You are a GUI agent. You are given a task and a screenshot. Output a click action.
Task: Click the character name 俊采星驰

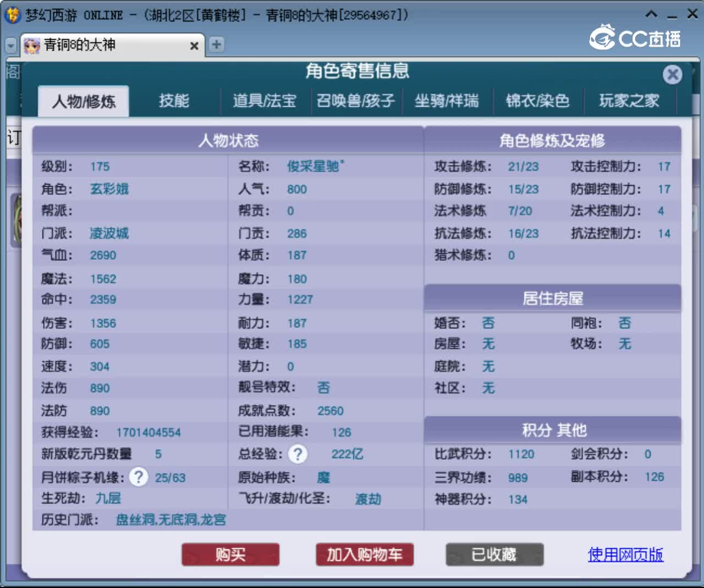[315, 166]
